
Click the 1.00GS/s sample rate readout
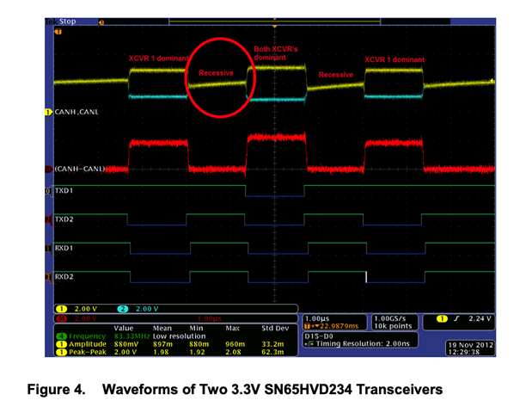pos(390,318)
